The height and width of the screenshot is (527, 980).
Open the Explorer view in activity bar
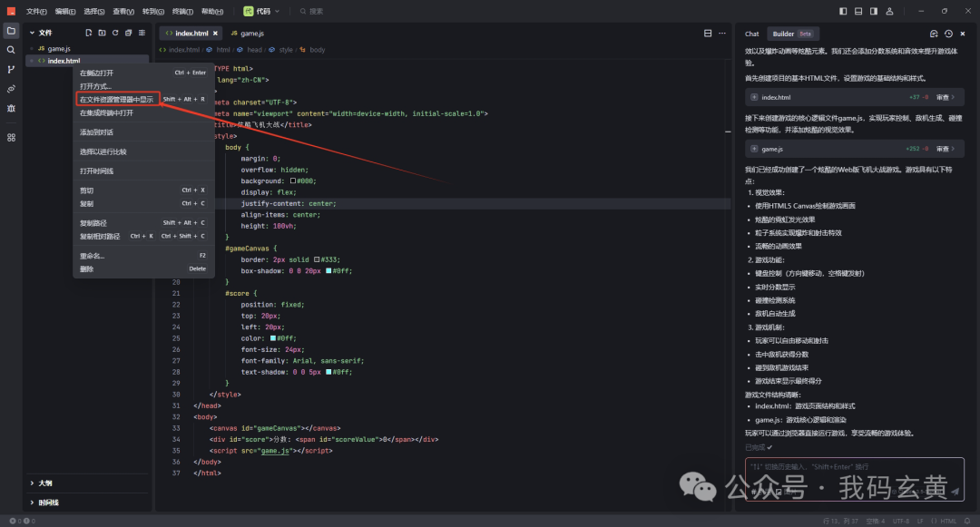click(x=11, y=31)
